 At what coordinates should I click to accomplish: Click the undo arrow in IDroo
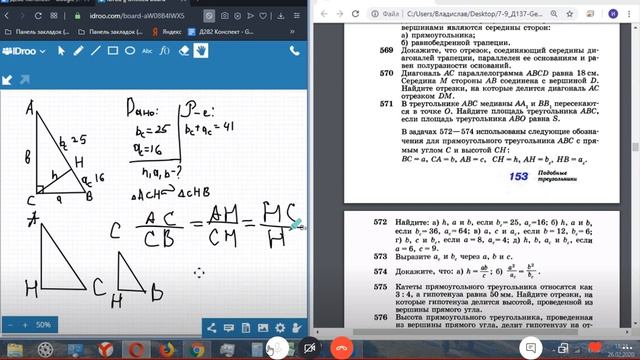[7, 80]
